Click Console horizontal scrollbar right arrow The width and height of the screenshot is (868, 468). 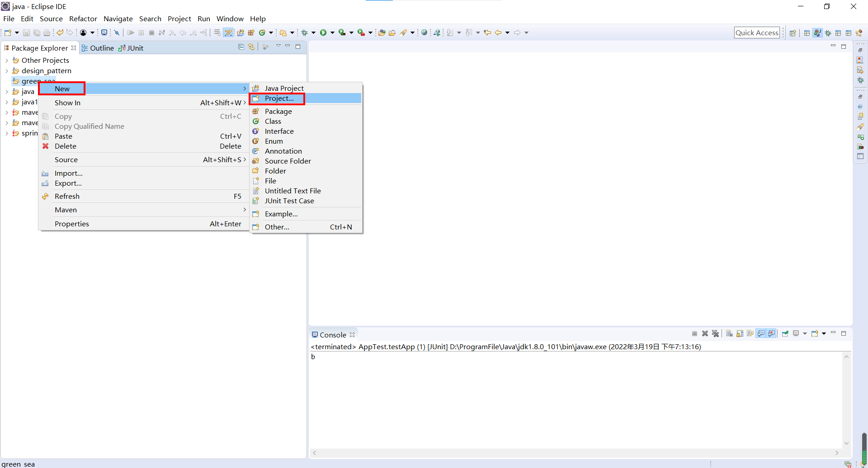tap(837, 453)
